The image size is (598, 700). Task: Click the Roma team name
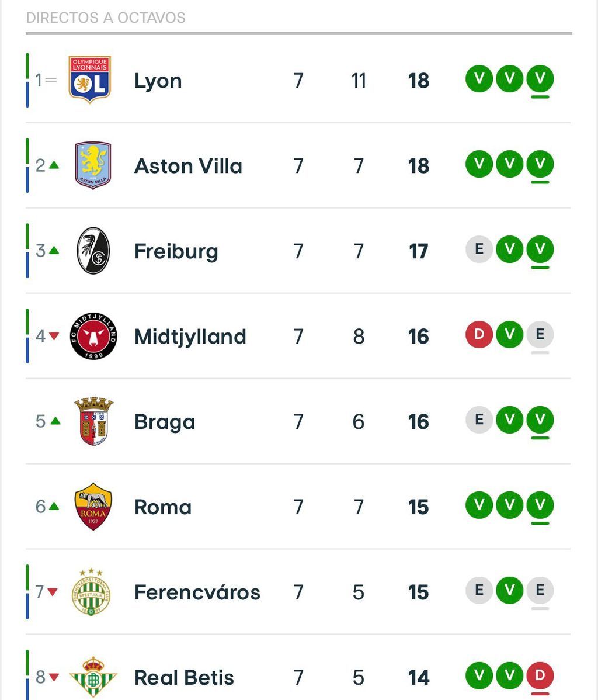pyautogui.click(x=163, y=507)
